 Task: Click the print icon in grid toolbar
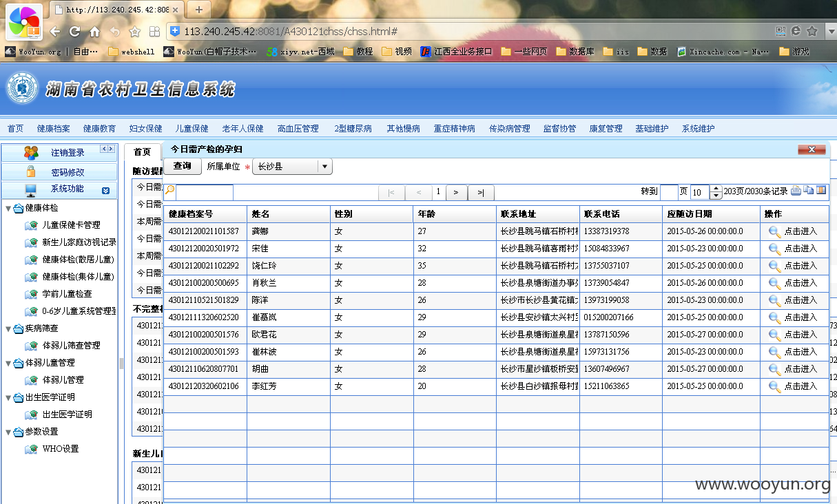pyautogui.click(x=796, y=191)
